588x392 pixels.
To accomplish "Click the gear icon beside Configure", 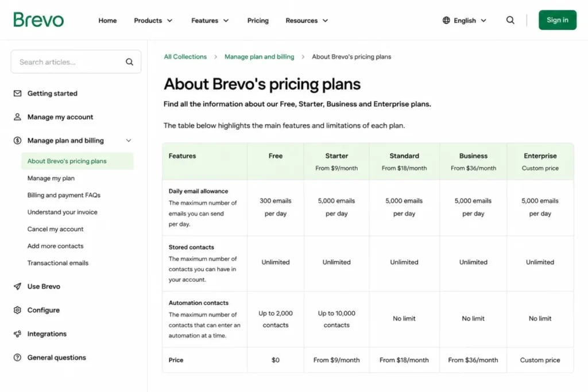I will [17, 310].
